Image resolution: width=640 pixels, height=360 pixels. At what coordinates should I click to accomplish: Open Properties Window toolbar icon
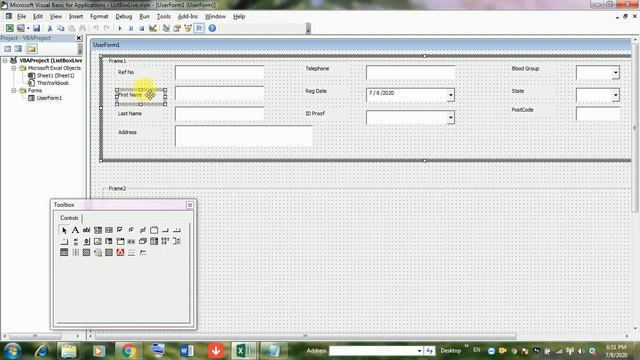177,28
